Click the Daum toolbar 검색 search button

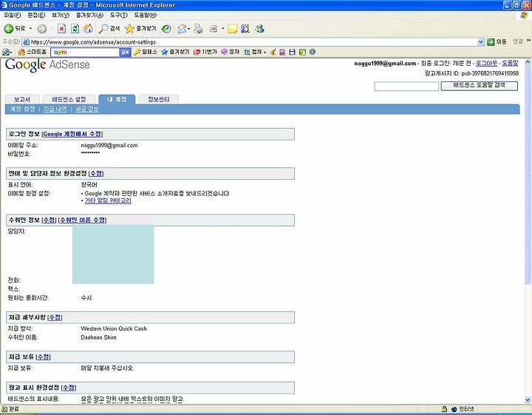125,53
